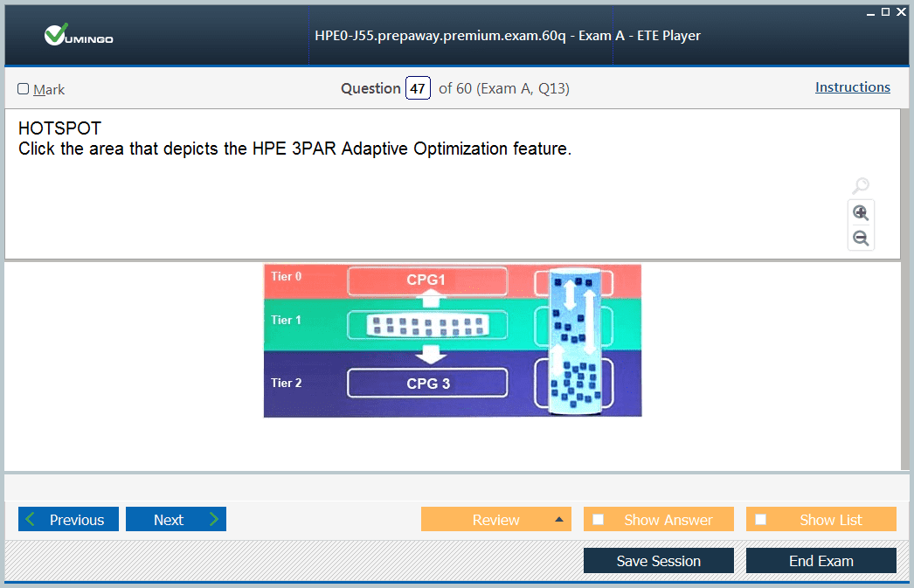The height and width of the screenshot is (588, 914).
Task: Expand the Review dropdown arrow
Action: [x=558, y=520]
